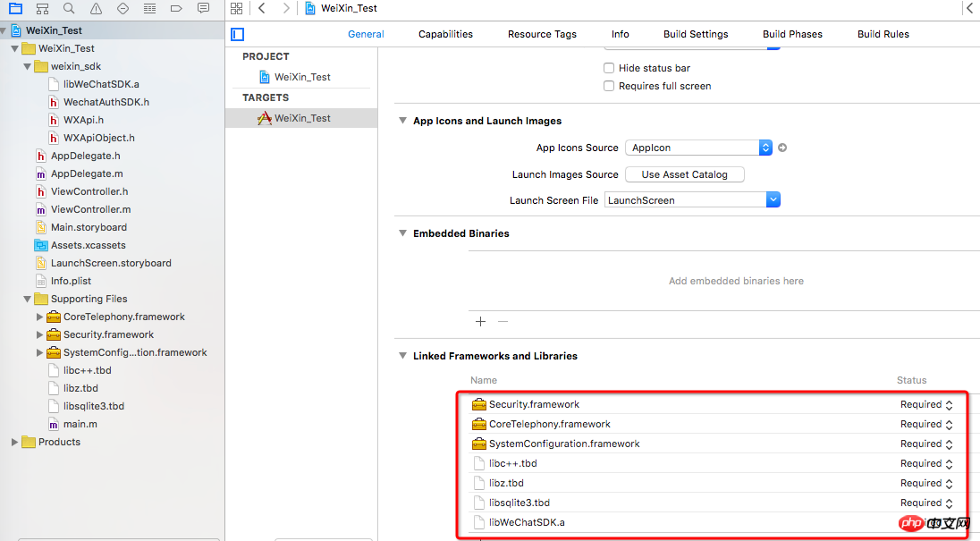The height and width of the screenshot is (541, 980).
Task: Switch to the Resource Tags tab
Action: pos(542,34)
